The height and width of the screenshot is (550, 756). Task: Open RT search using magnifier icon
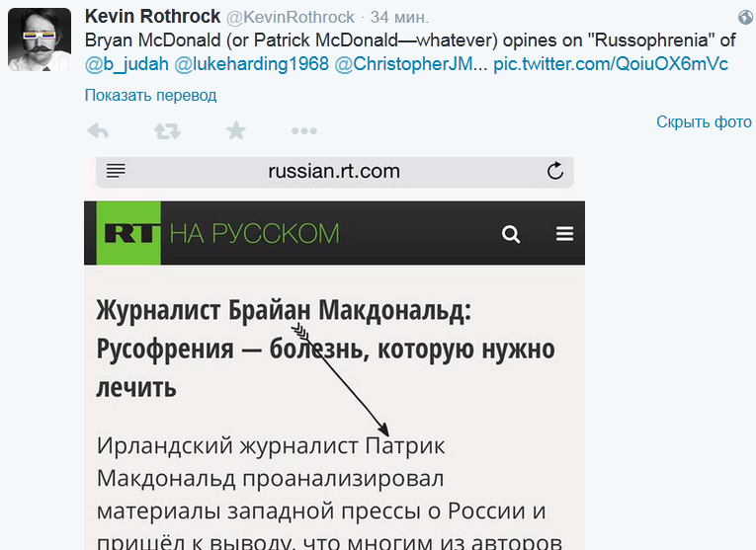click(511, 234)
